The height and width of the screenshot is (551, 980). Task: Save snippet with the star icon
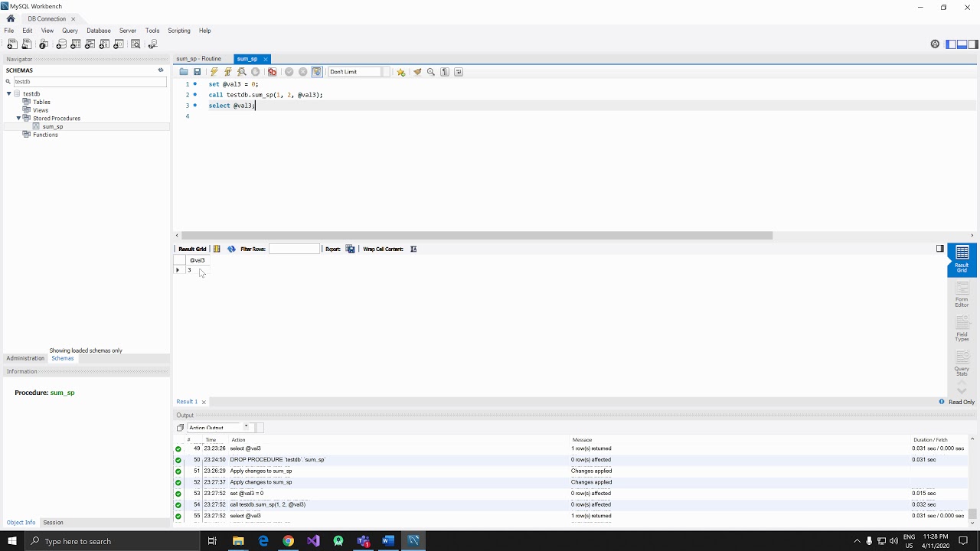coord(400,72)
